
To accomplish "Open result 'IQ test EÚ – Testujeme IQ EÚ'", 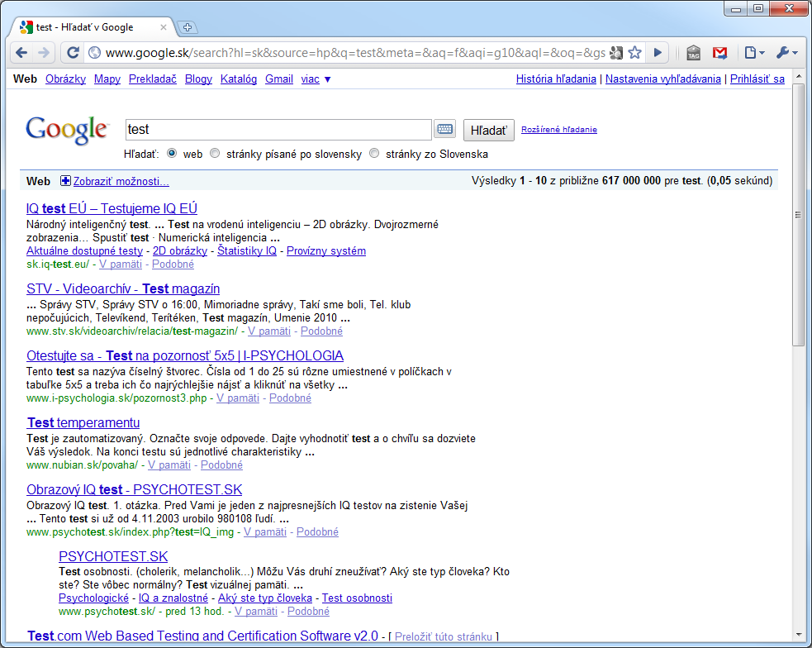I will [x=112, y=208].
